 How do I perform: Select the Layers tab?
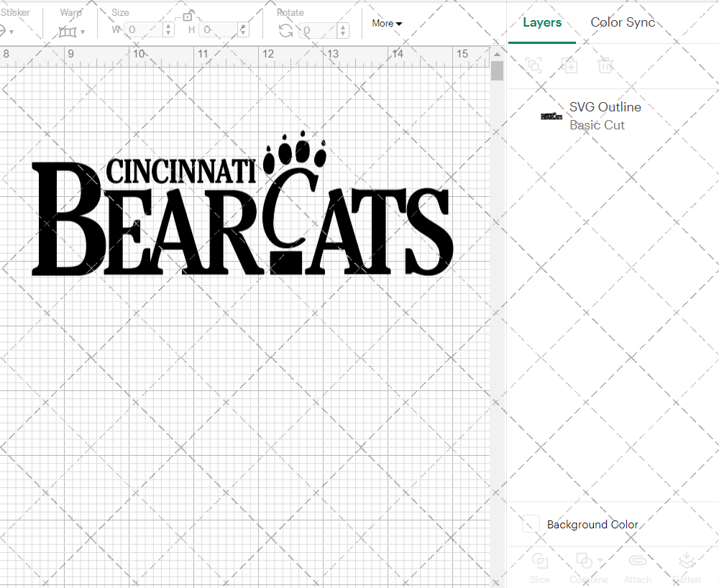tap(542, 22)
